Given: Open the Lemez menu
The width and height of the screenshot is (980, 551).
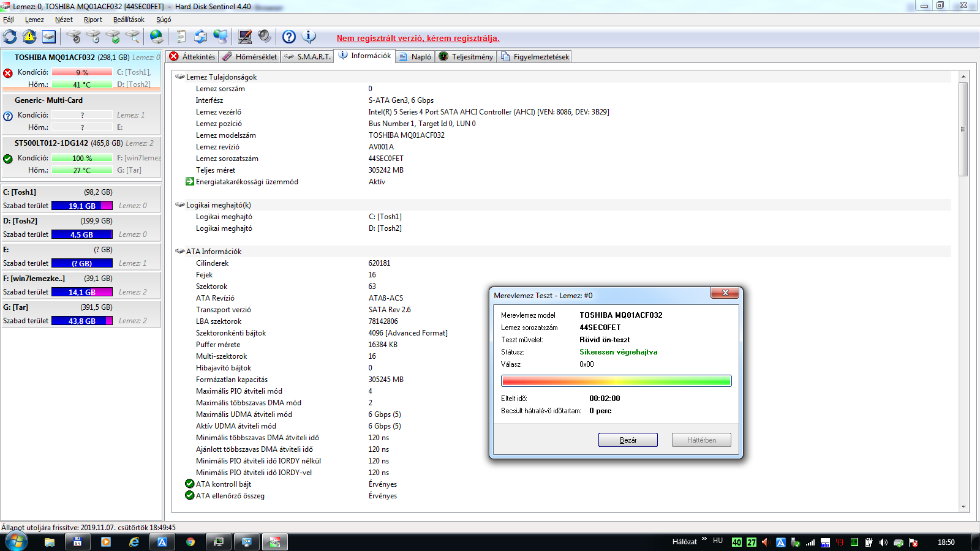Looking at the screenshot, I should 34,20.
